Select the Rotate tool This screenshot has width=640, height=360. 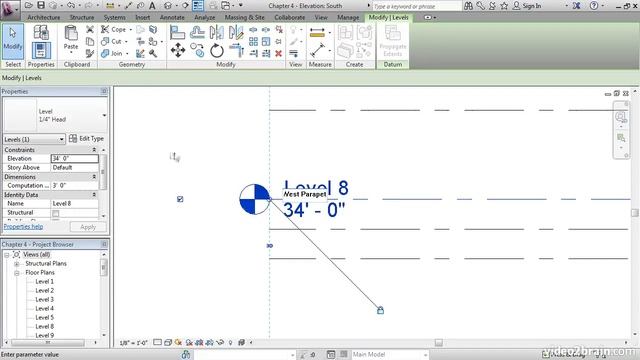point(217,51)
